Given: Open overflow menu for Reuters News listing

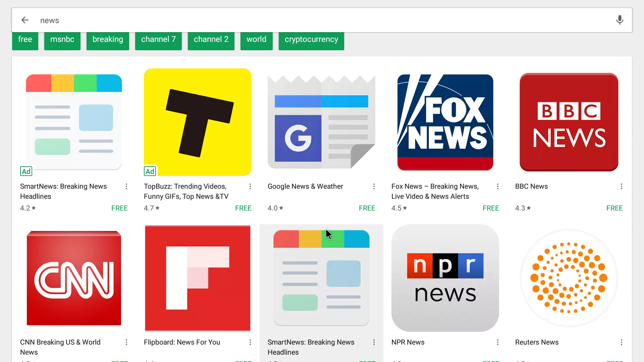Looking at the screenshot, I should (622, 342).
